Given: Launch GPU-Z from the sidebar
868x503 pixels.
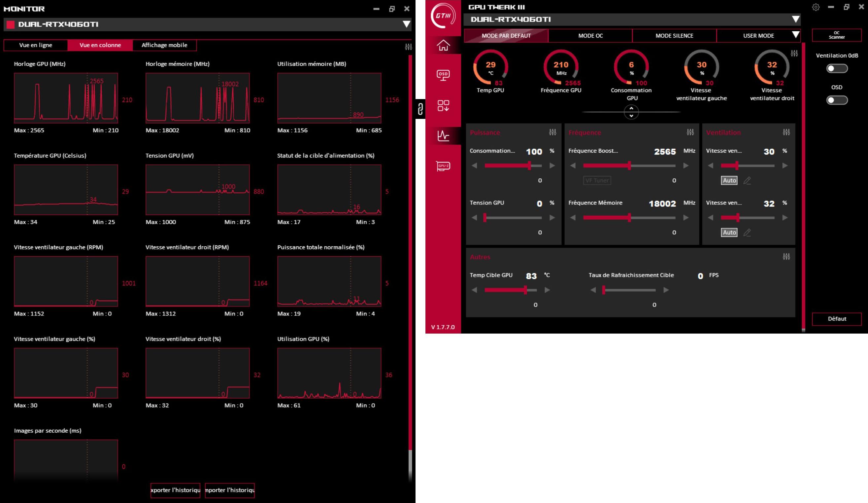Looking at the screenshot, I should [x=443, y=166].
